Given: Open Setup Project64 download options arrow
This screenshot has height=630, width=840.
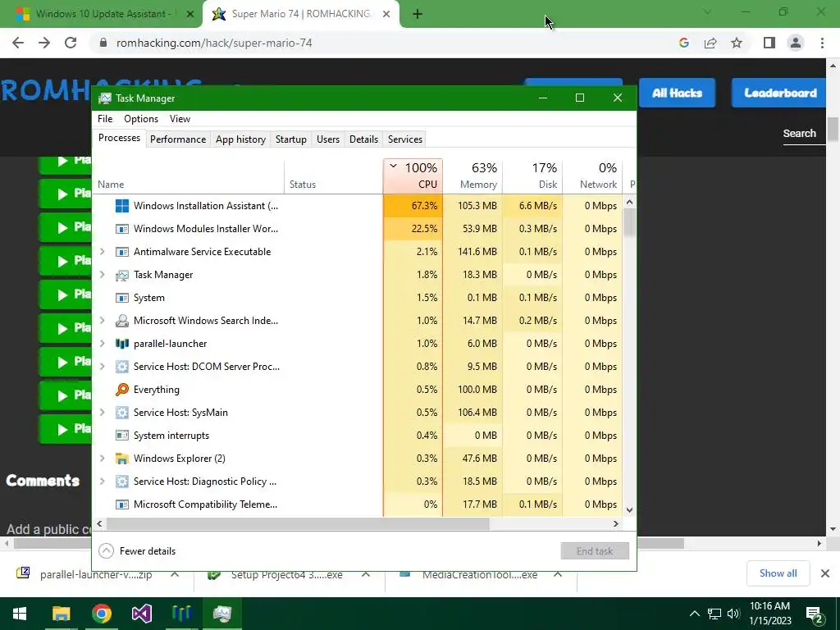Looking at the screenshot, I should click(x=366, y=574).
